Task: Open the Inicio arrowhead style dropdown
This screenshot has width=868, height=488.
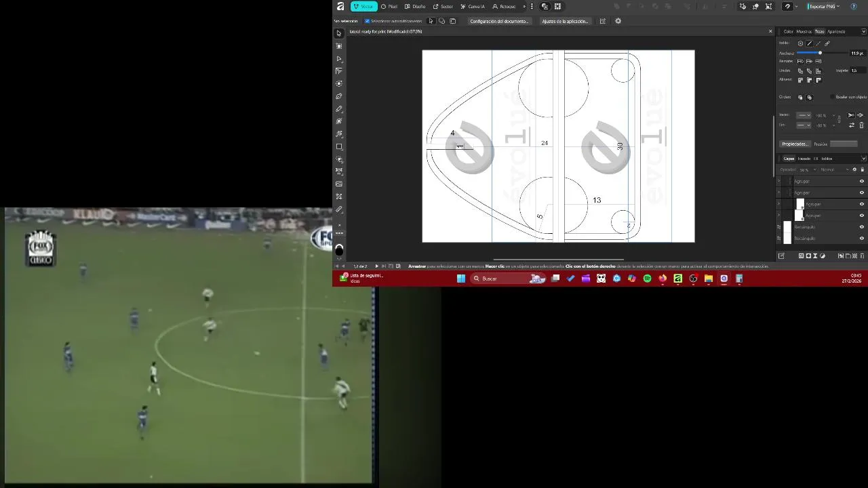Action: tap(804, 115)
